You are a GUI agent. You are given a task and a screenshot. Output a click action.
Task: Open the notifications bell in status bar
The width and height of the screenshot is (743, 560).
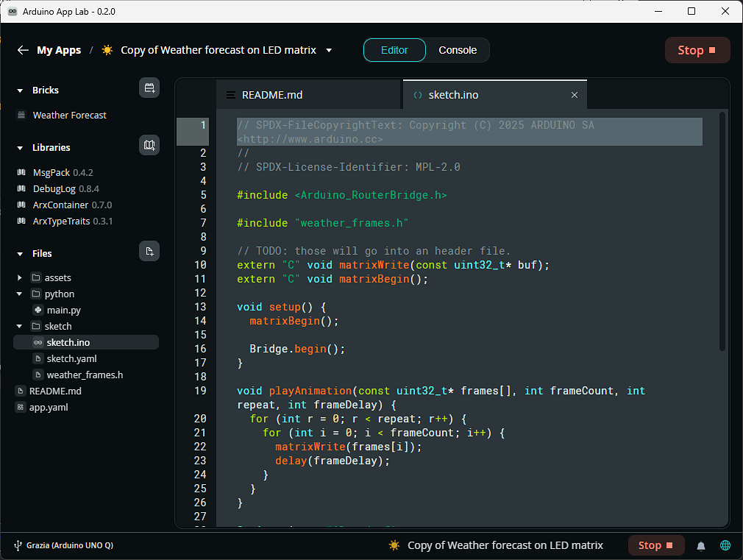pyautogui.click(x=701, y=546)
